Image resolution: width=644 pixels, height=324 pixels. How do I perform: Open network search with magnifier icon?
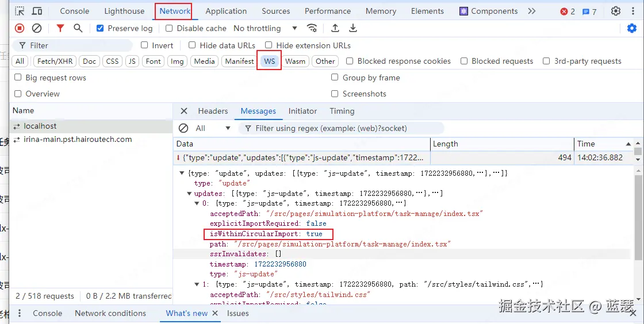click(x=78, y=28)
